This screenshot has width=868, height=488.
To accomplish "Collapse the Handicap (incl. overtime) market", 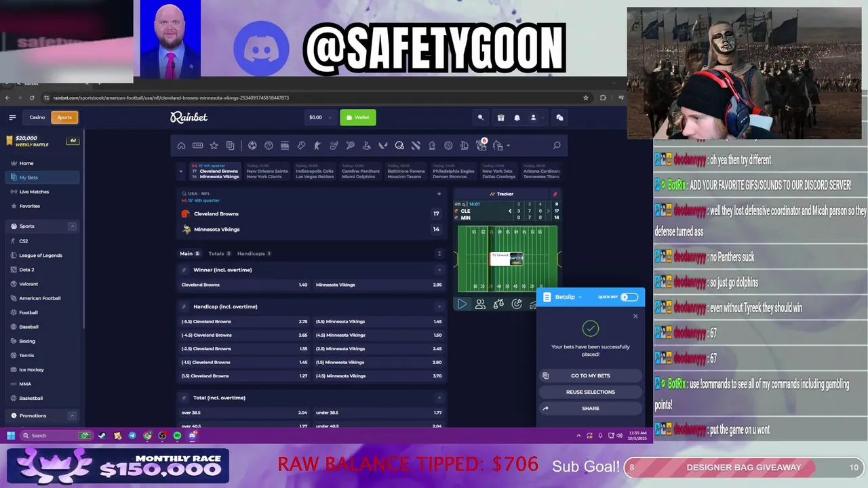I will click(439, 306).
